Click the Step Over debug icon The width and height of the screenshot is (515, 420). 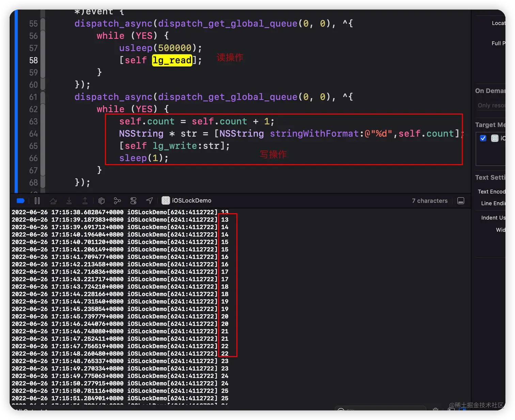(x=53, y=201)
